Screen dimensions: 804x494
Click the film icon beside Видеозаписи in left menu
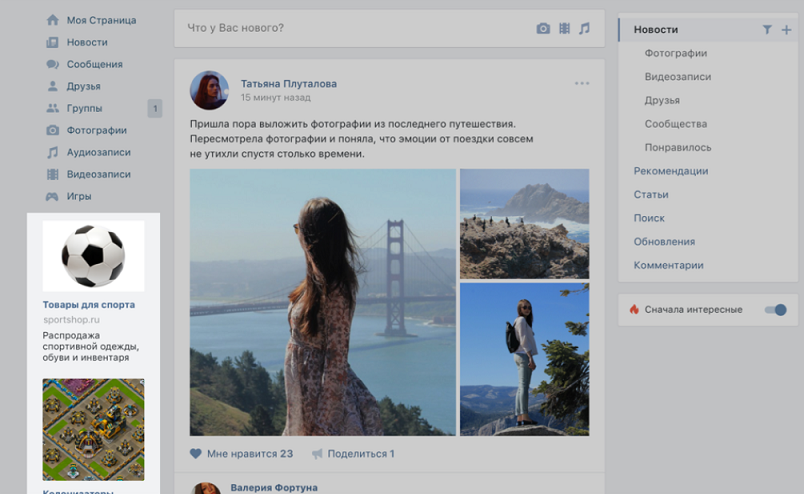point(52,174)
